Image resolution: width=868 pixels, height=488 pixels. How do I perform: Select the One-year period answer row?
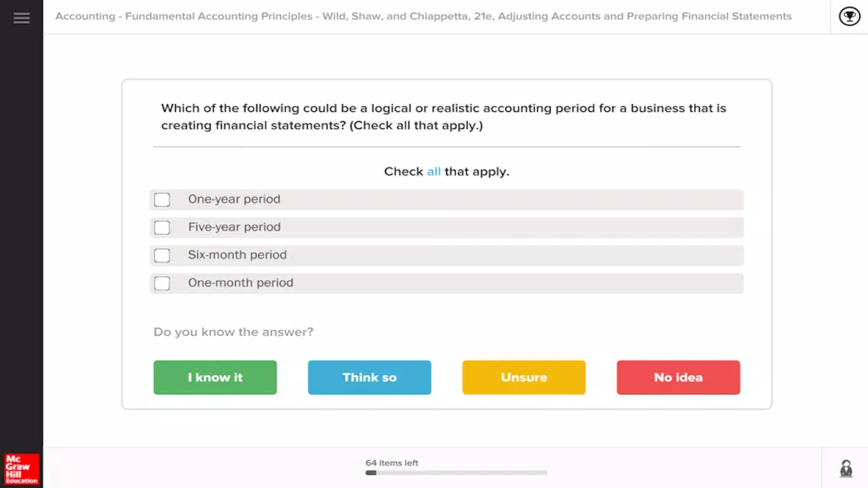(x=447, y=200)
